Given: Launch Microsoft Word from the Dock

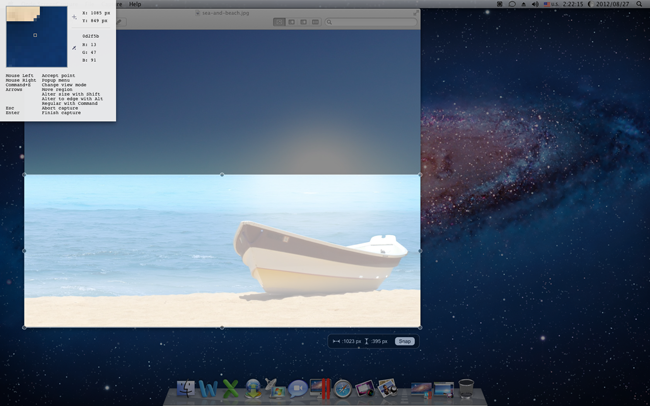Looking at the screenshot, I should coord(209,388).
